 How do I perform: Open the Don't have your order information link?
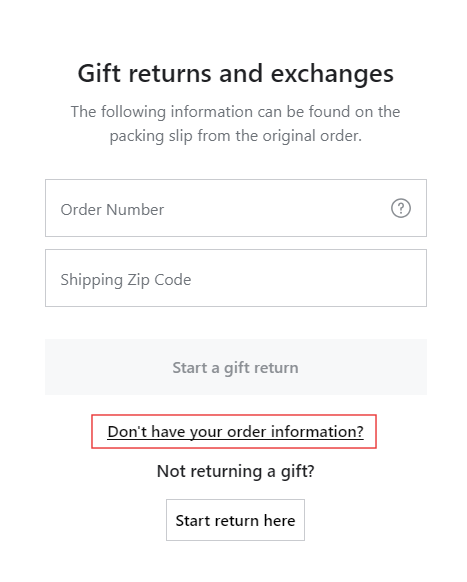tap(235, 432)
